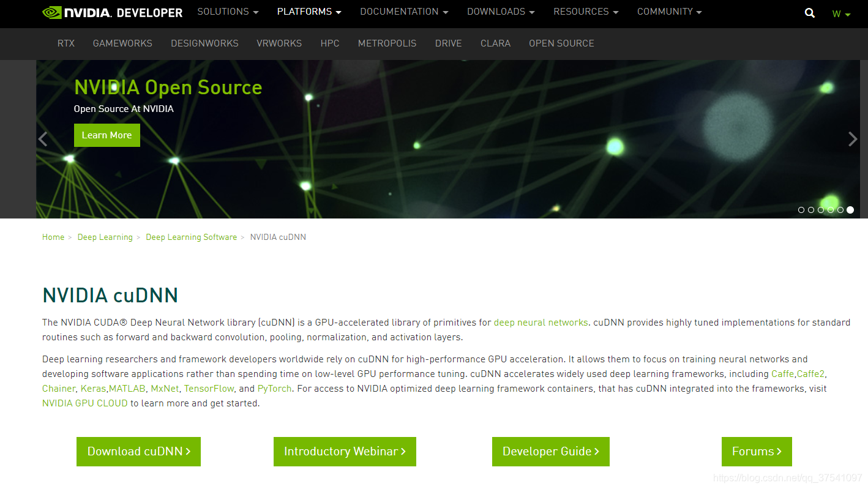The width and height of the screenshot is (868, 489).
Task: Follow the deep neural networks link
Action: pos(541,323)
